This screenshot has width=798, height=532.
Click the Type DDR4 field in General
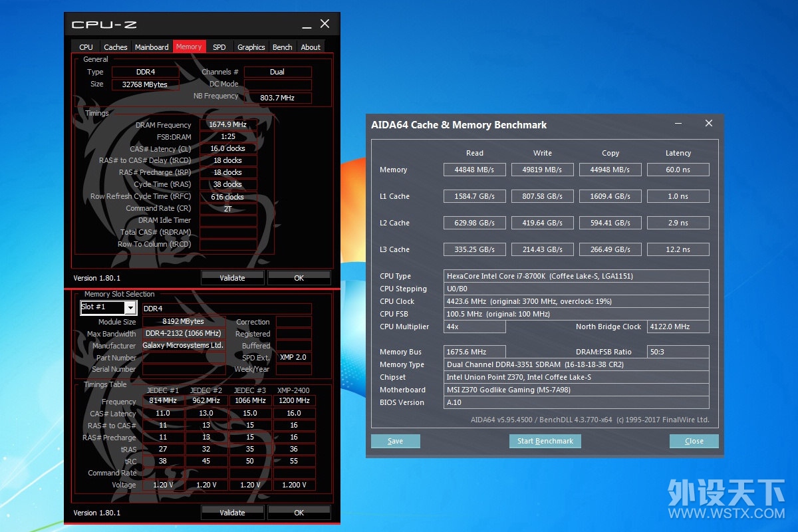click(x=145, y=72)
